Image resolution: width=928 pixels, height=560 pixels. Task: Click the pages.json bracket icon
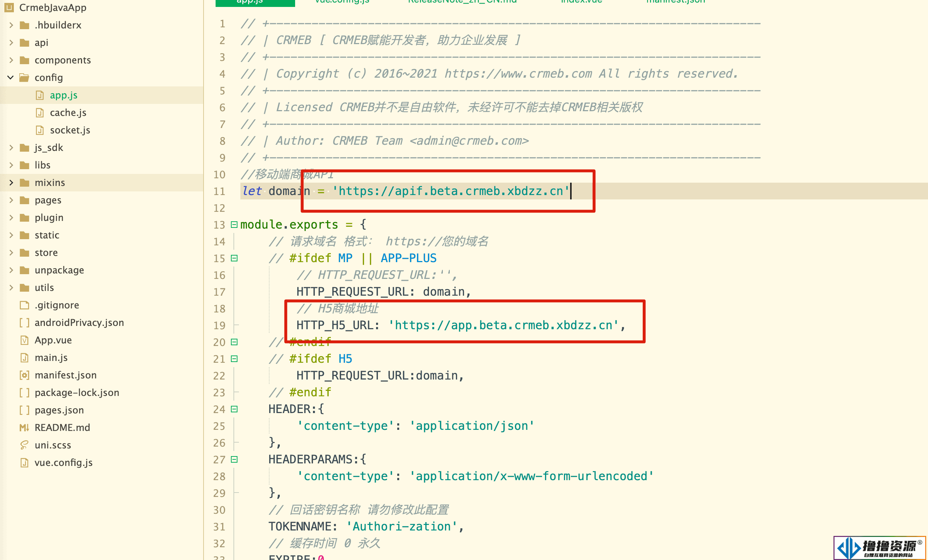click(x=24, y=410)
